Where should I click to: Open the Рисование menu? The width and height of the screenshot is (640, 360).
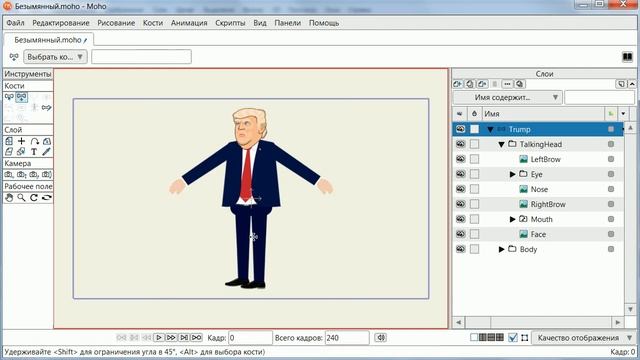[x=116, y=23]
